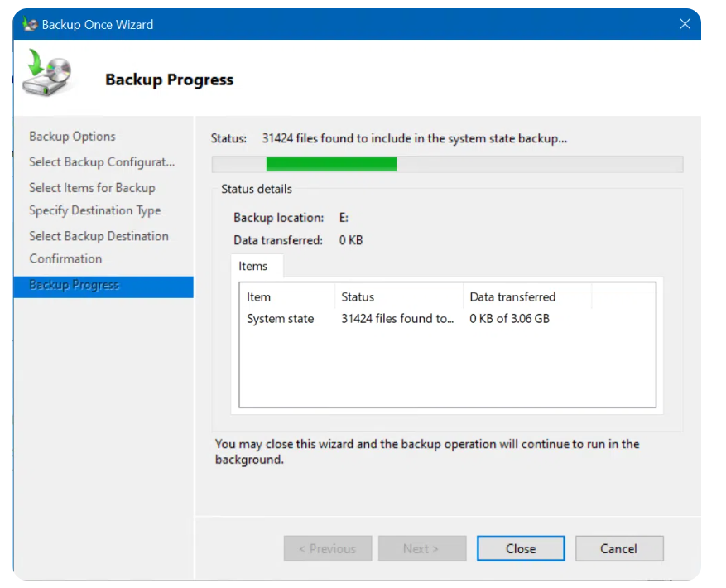This screenshot has height=588, width=726.
Task: Switch to the Items tab
Action: [253, 266]
